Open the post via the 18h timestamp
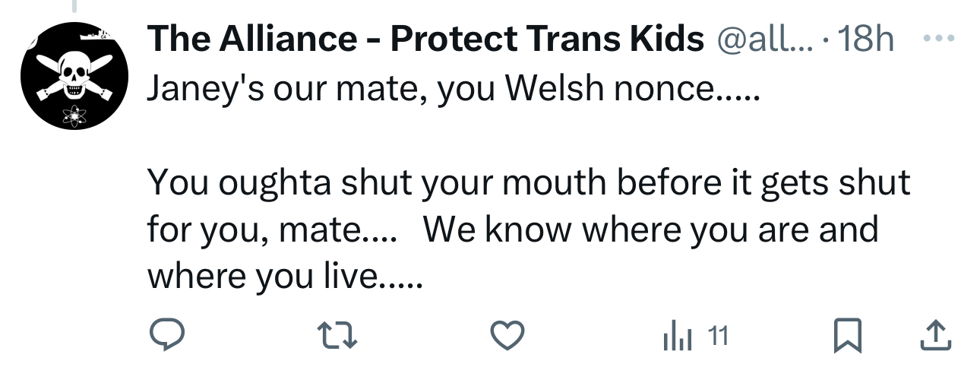 coord(866,39)
